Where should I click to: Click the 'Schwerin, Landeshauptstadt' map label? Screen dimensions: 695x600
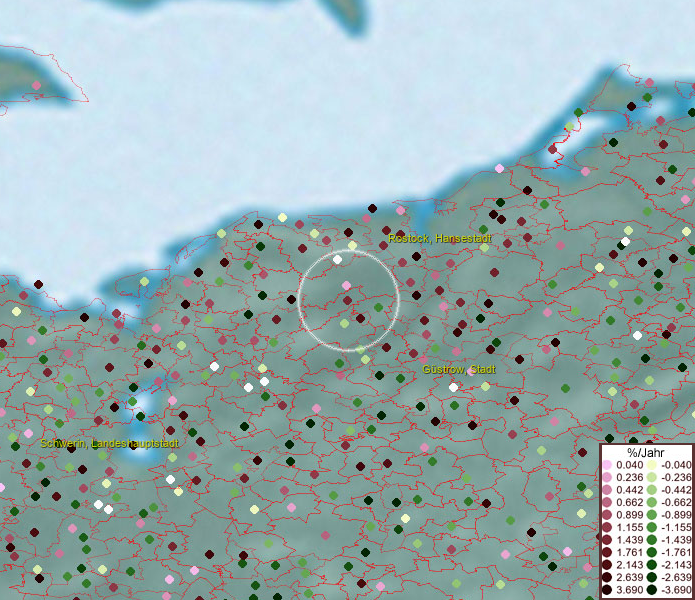tap(109, 443)
